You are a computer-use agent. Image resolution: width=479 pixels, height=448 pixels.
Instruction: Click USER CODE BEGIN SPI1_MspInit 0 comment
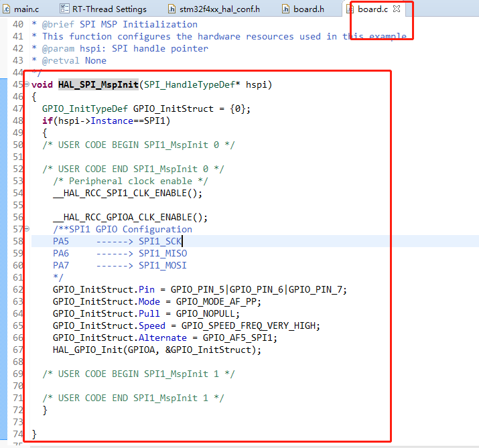point(139,145)
